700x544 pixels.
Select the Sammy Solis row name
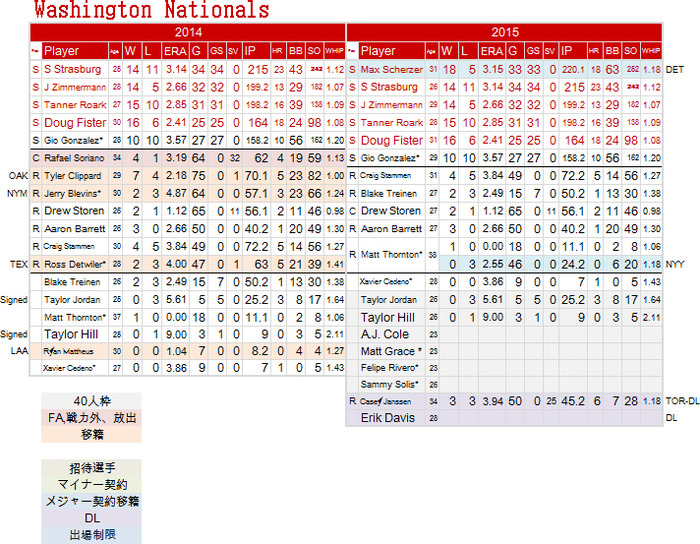pyautogui.click(x=390, y=385)
